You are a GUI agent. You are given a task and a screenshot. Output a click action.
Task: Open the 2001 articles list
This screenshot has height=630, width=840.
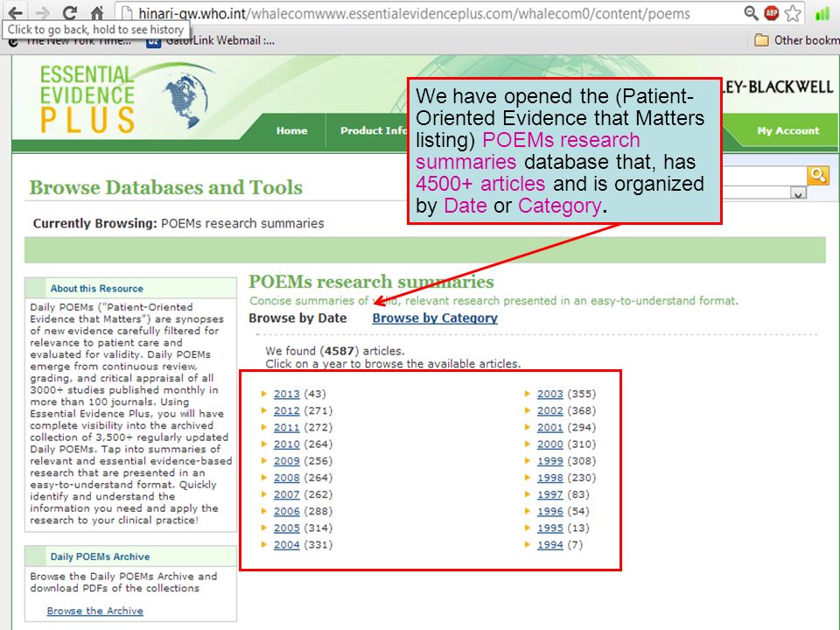click(x=550, y=428)
